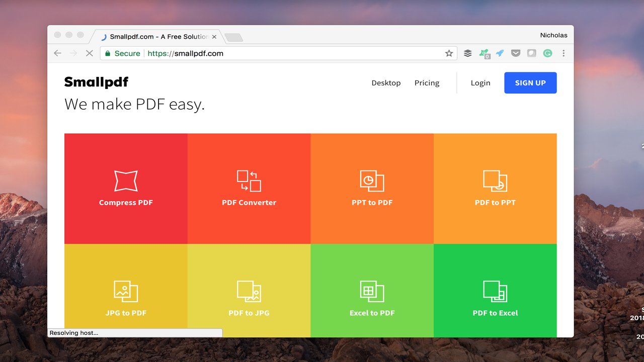The width and height of the screenshot is (644, 362).
Task: Open the Grammarly extension icon
Action: pyautogui.click(x=547, y=53)
